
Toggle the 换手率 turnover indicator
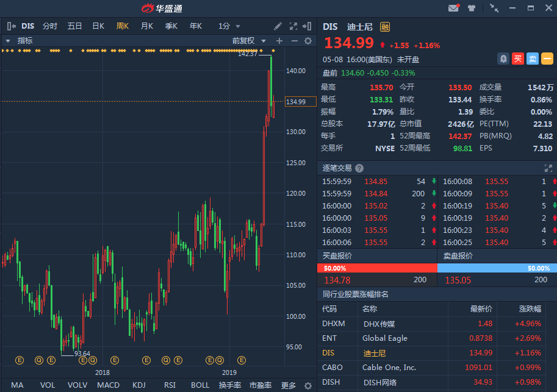(230, 385)
